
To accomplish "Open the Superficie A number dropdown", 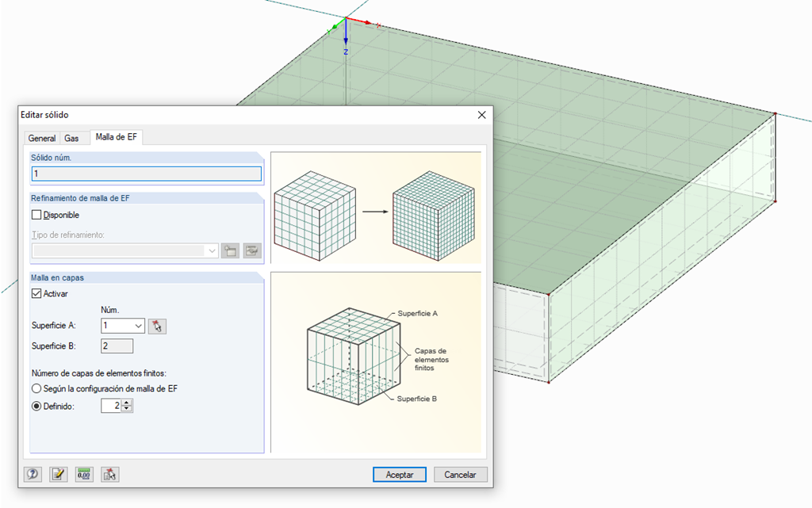I will pos(138,326).
